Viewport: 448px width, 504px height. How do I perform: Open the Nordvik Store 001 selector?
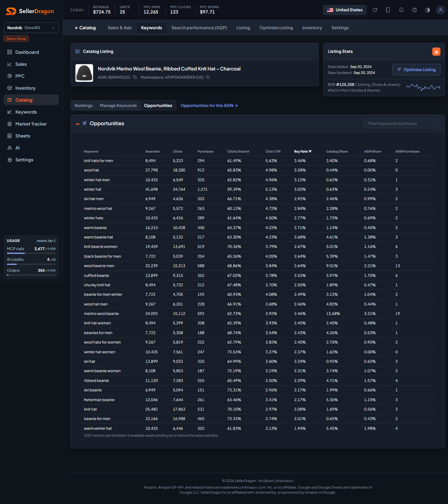point(31,28)
